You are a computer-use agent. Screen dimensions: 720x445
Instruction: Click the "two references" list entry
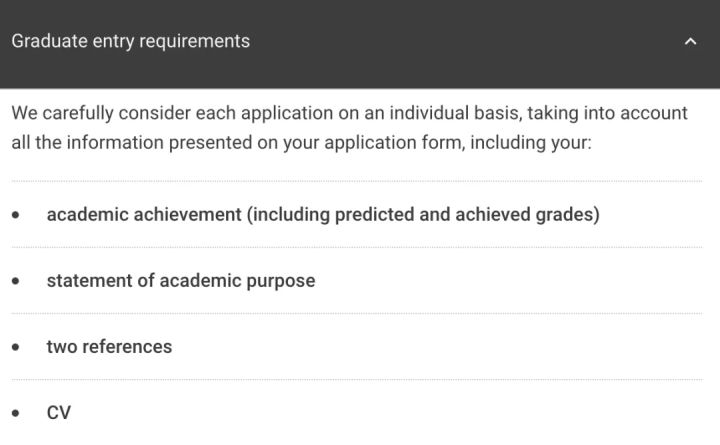(x=109, y=347)
